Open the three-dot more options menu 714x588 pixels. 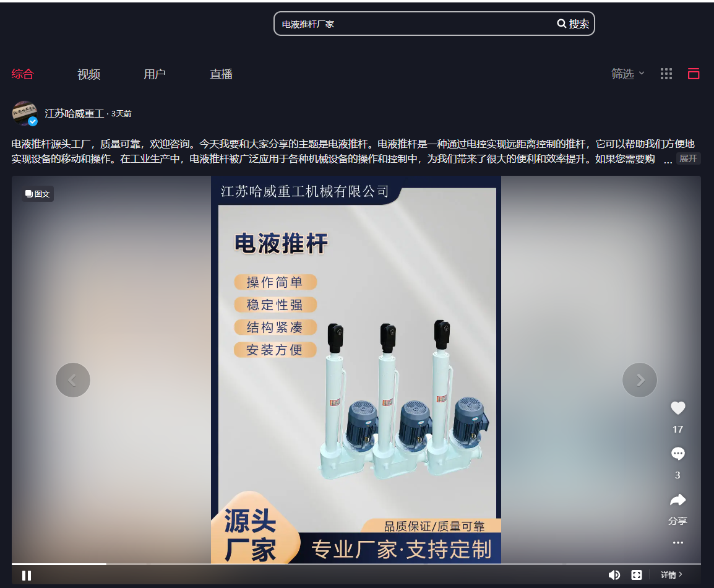(x=678, y=543)
